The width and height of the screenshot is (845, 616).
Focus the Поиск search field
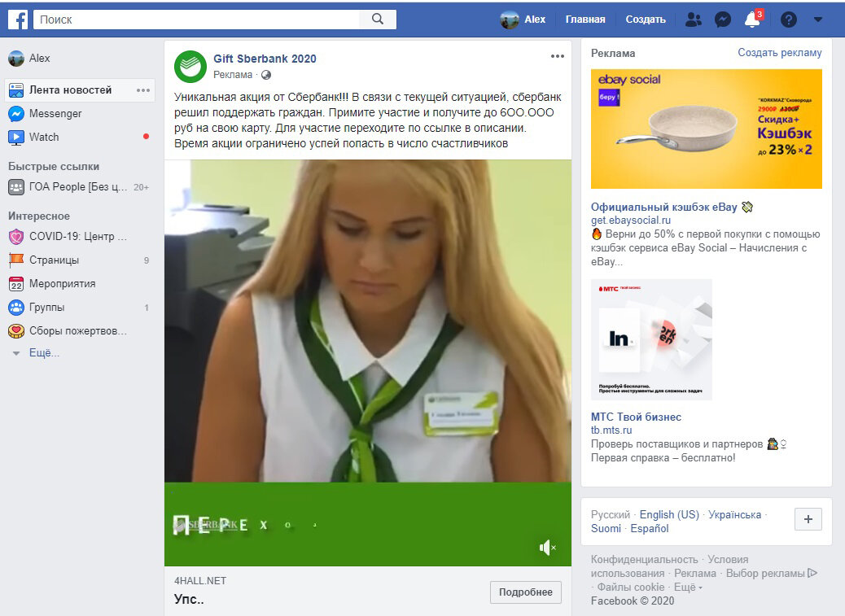coord(197,20)
